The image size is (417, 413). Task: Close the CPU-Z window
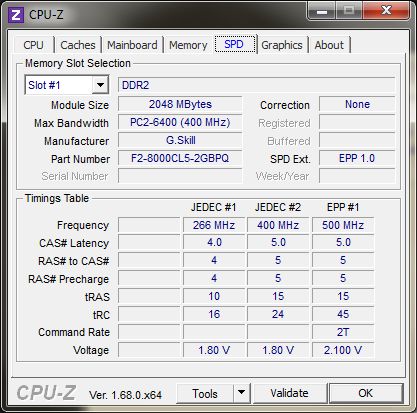pyautogui.click(x=386, y=11)
